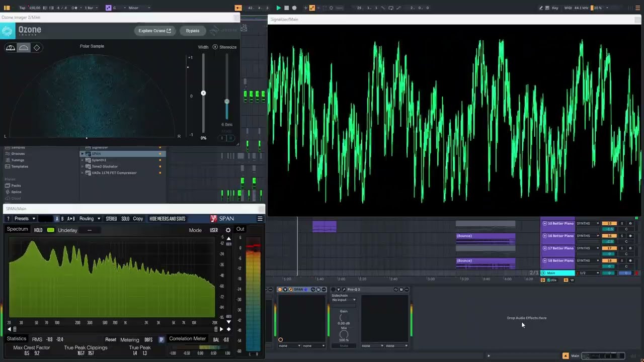The image size is (644, 362).
Task: Toggle the Key map mode button
Action: coord(555,8)
